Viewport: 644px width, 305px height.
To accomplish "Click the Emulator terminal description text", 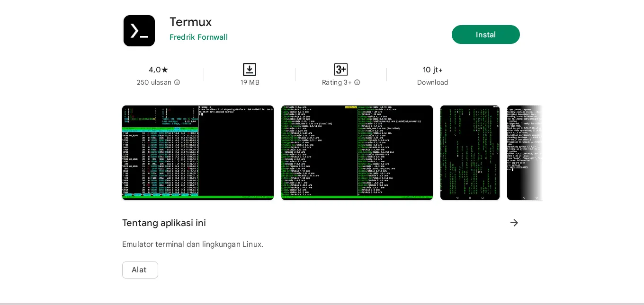I will click(193, 244).
